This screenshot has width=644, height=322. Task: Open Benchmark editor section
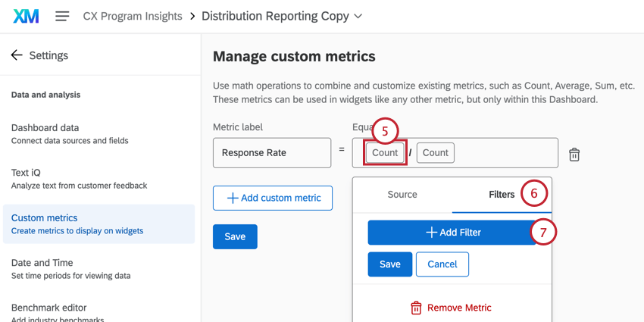pos(50,308)
